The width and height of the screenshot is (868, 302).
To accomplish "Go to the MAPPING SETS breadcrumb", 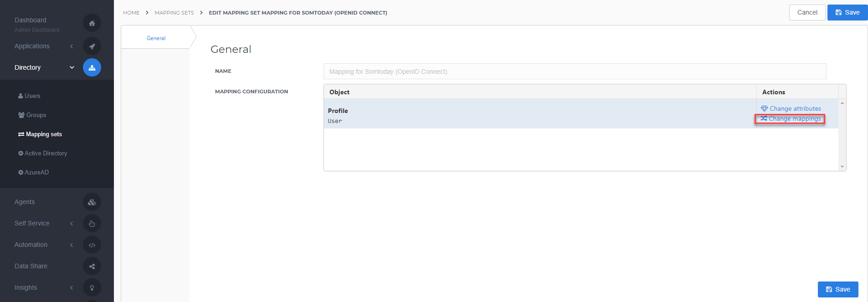I will pyautogui.click(x=174, y=13).
